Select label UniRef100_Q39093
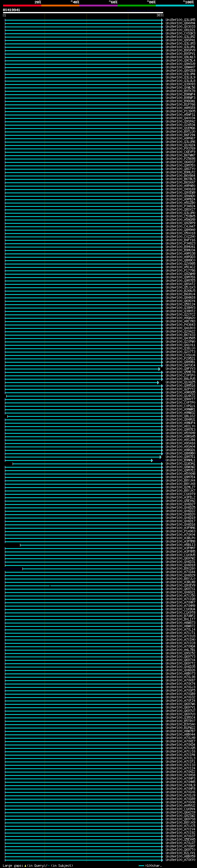197x868 pixels. tap(180, 84)
